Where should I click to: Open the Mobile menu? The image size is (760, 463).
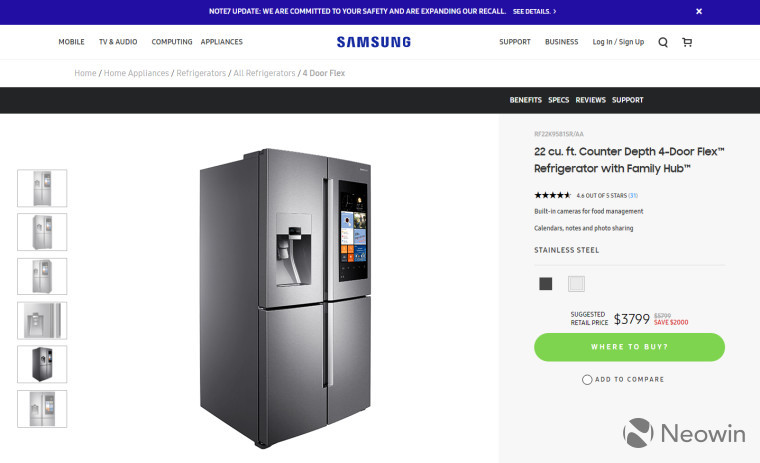71,42
